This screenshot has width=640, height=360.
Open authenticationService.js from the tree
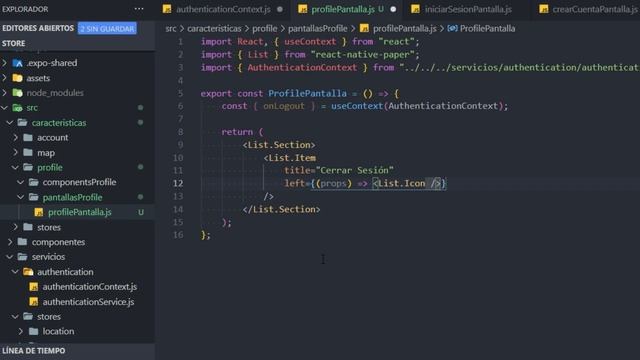(x=88, y=302)
